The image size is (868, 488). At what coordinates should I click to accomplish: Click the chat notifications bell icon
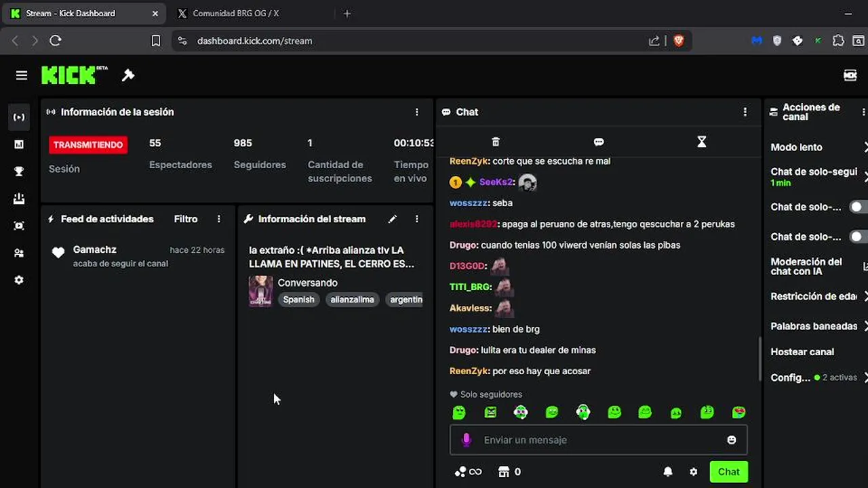tap(668, 472)
